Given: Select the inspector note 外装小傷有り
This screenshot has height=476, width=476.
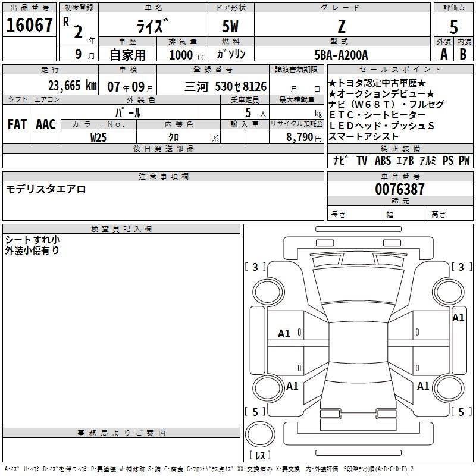Looking at the screenshot, I should pos(32,250).
